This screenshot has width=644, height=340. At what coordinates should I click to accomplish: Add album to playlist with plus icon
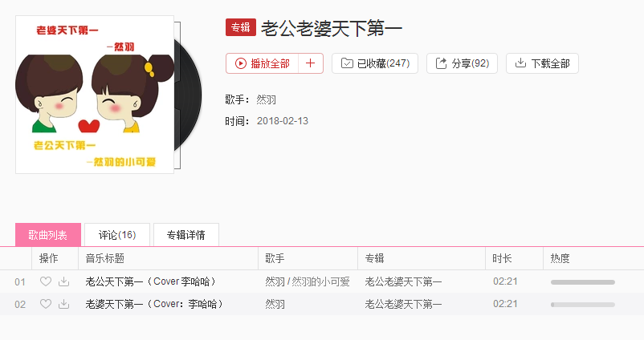coord(311,63)
